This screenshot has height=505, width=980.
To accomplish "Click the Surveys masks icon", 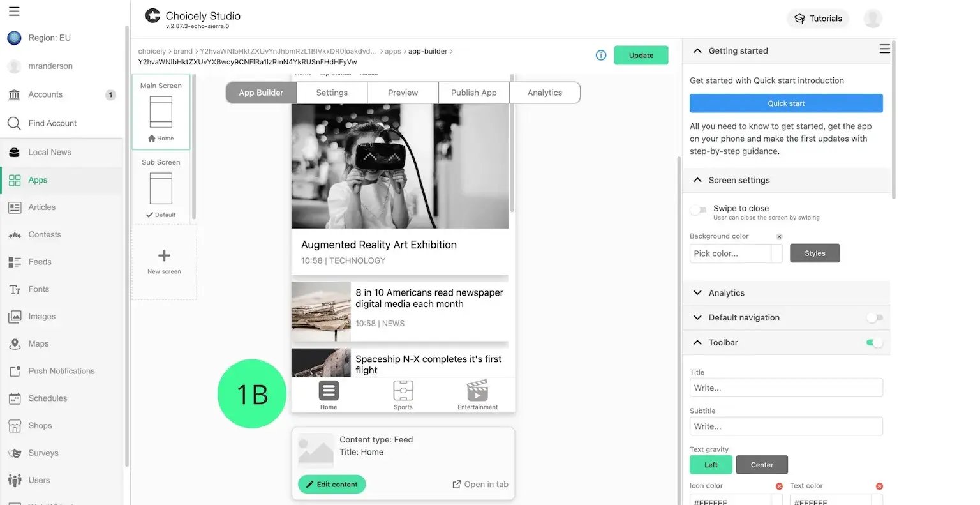I will point(15,453).
